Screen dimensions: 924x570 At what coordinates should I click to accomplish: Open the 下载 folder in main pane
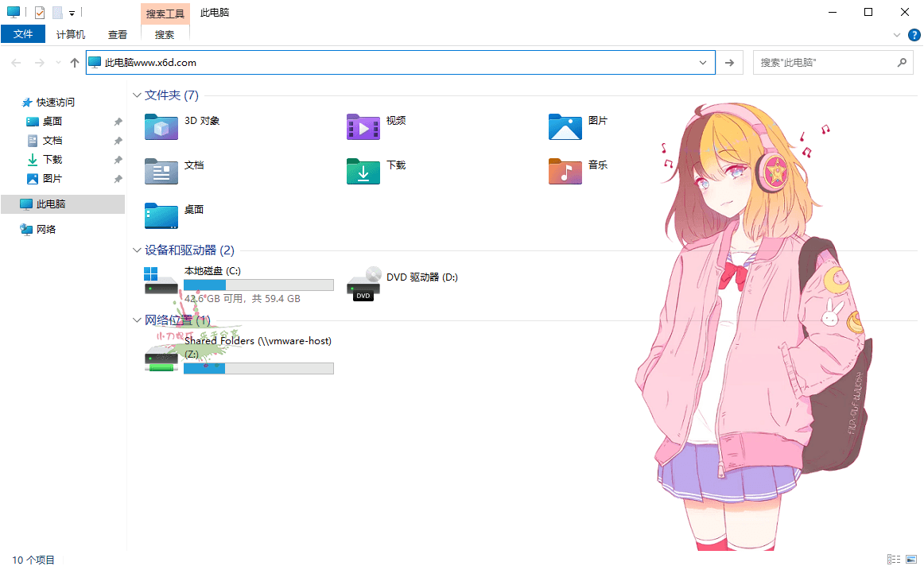pos(363,171)
